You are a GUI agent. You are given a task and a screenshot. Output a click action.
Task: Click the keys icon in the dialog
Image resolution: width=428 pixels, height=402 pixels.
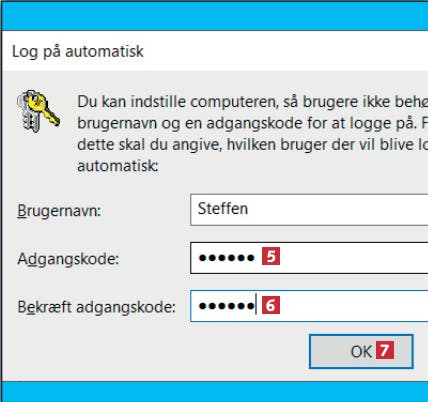coord(38,111)
